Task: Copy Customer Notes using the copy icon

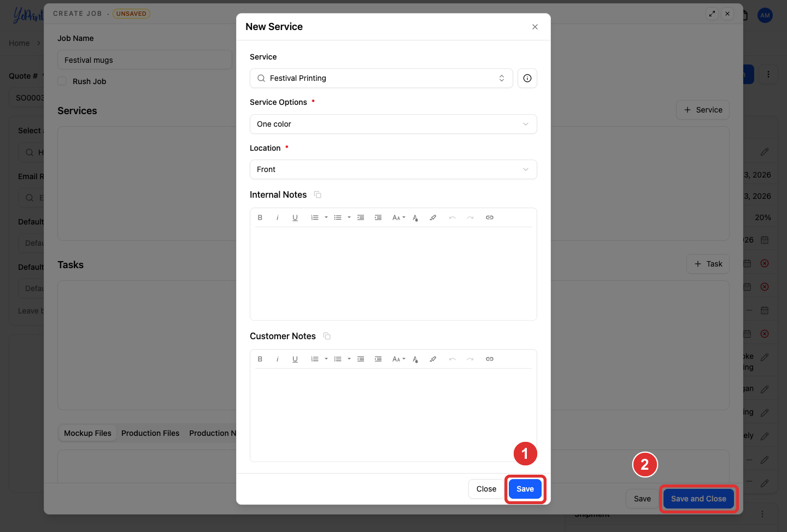Action: point(327,336)
